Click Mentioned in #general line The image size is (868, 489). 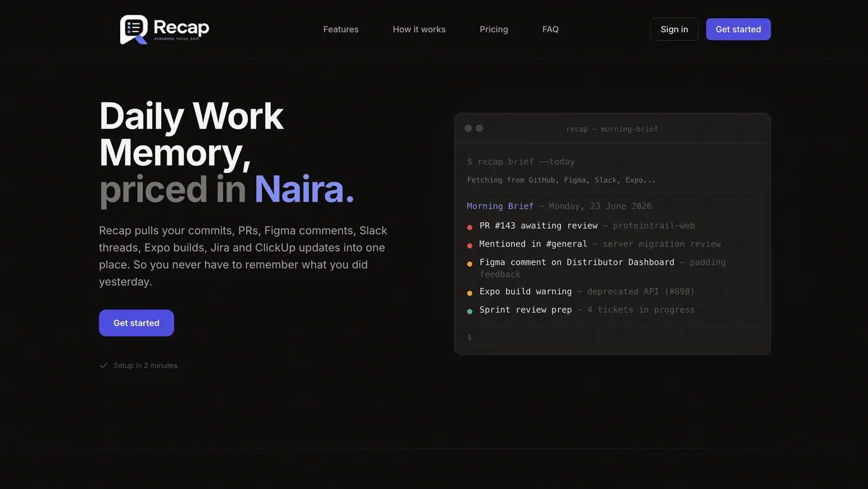pos(600,244)
